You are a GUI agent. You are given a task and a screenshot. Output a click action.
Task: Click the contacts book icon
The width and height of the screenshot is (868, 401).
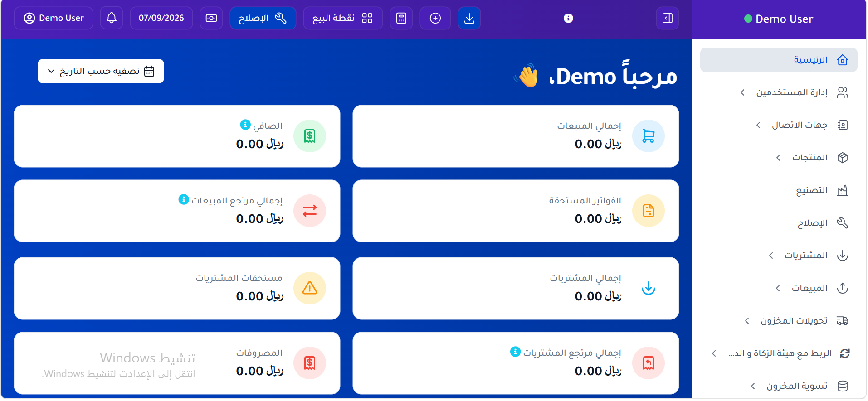(843, 125)
